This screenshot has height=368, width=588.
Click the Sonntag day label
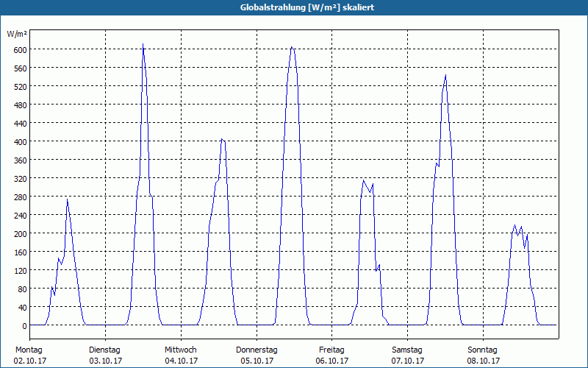(x=482, y=350)
